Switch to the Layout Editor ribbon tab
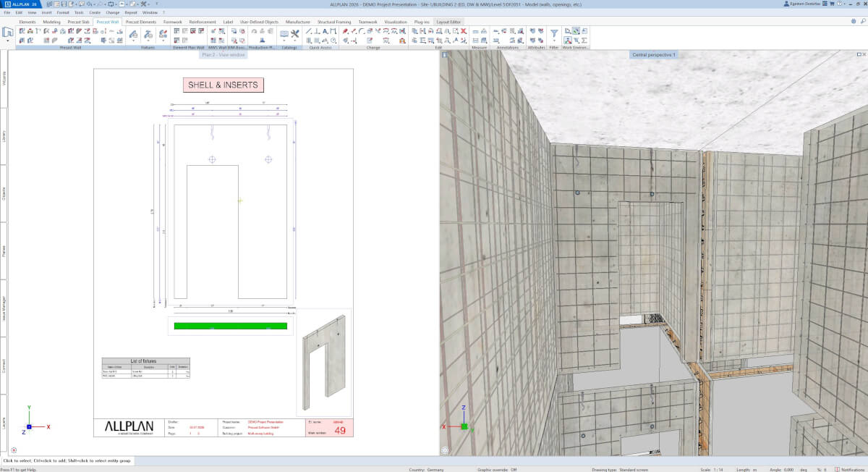Image resolution: width=868 pixels, height=472 pixels. click(448, 22)
